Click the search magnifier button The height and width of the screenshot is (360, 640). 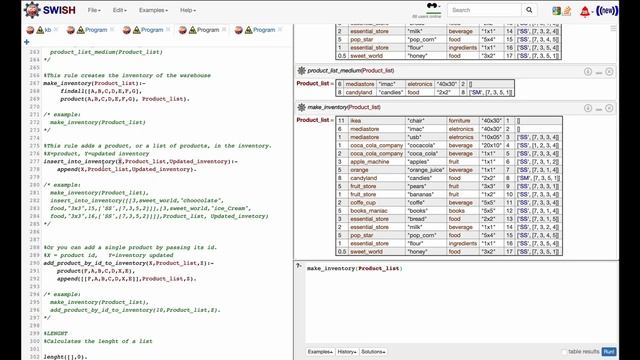(529, 10)
